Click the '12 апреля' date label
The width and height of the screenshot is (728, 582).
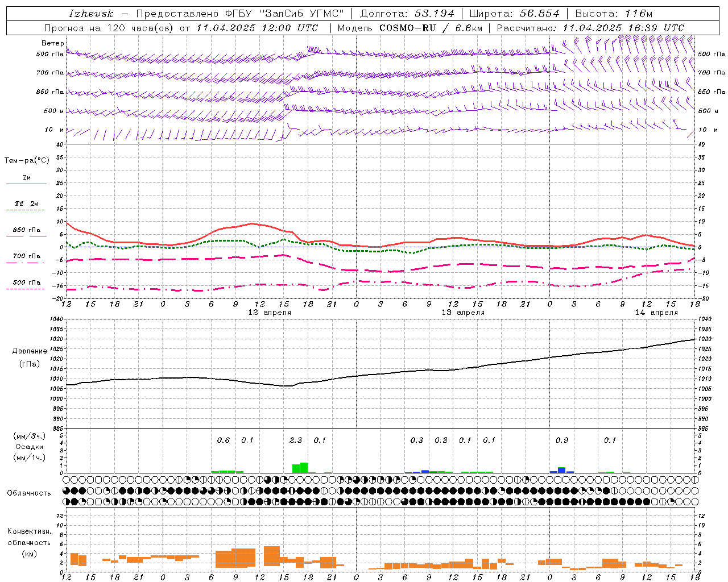pos(270,313)
